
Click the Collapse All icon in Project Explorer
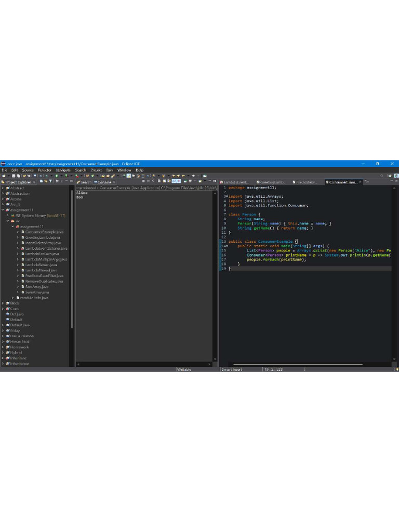[x=40, y=182]
